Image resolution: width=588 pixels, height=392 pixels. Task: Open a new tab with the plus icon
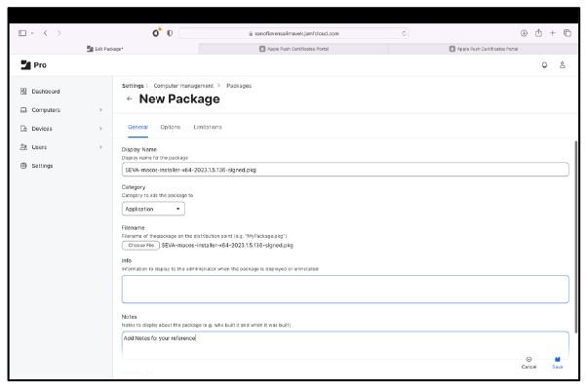[x=552, y=33]
